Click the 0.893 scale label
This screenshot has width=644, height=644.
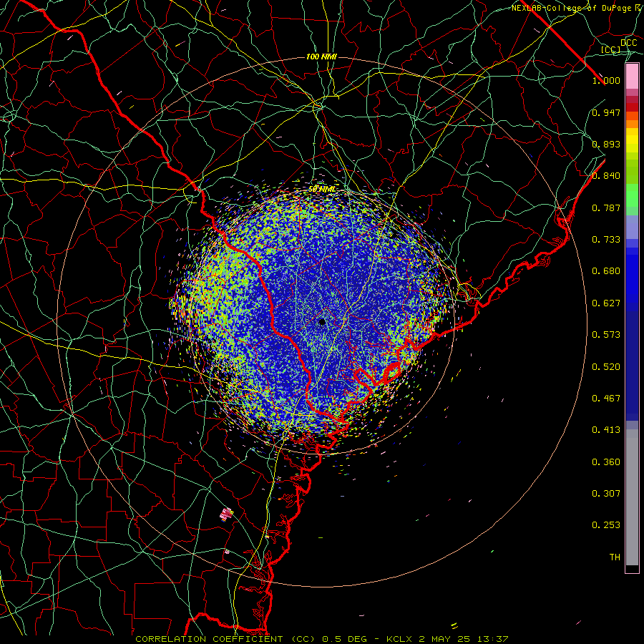tap(606, 144)
